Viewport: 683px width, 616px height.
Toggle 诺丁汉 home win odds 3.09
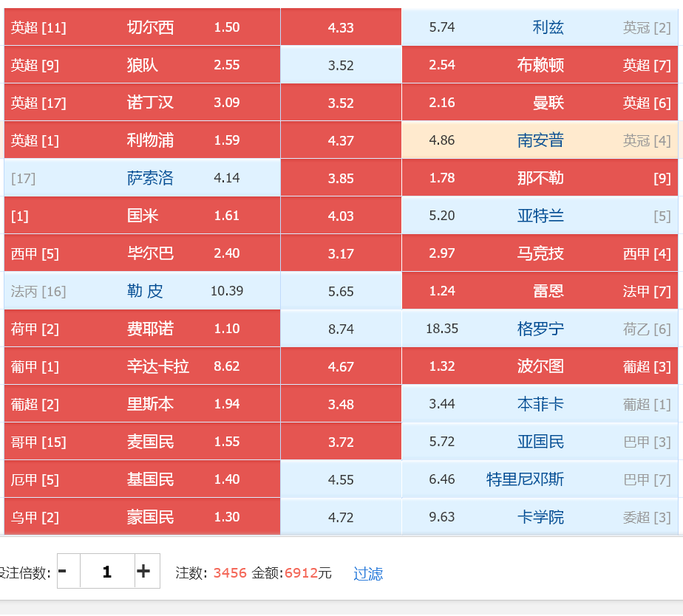(x=142, y=103)
